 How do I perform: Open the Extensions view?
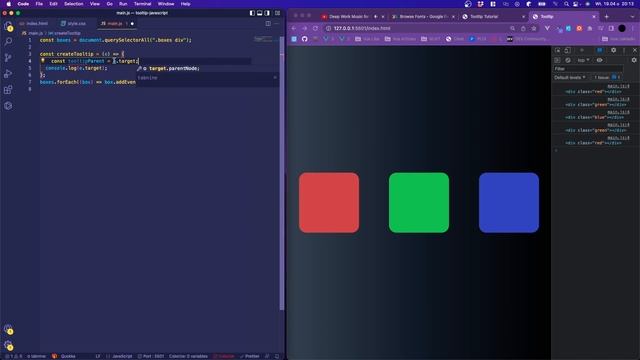coord(8,90)
